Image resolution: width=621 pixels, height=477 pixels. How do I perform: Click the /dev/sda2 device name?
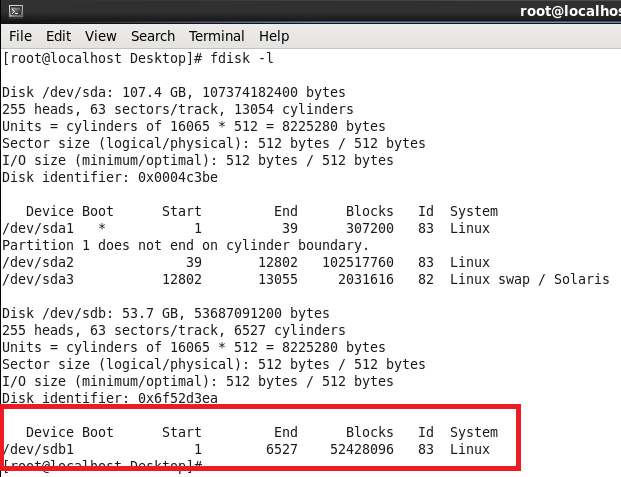38,262
